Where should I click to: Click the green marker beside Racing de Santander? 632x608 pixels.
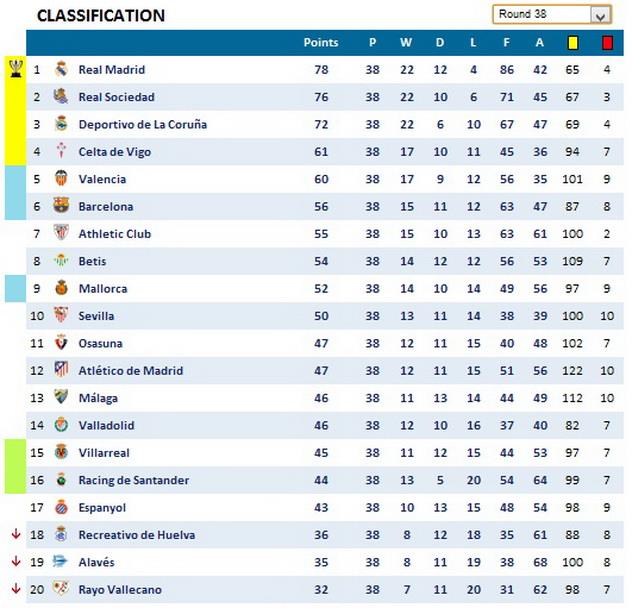(15, 480)
